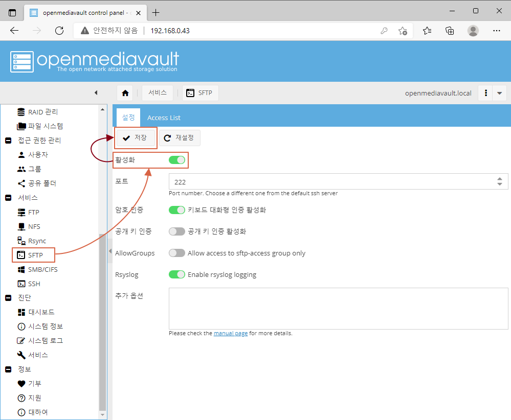Image resolution: width=511 pixels, height=420 pixels.
Task: Click the openmediavault logo
Action: tap(95, 61)
